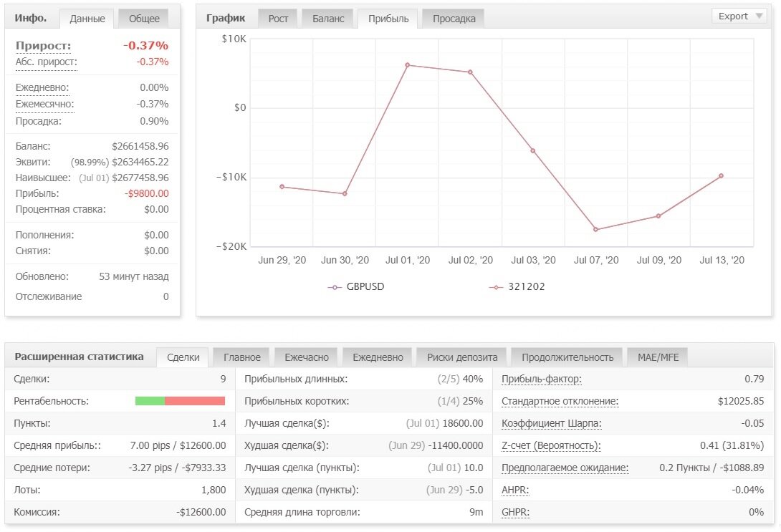
Task: Open the MAE/MFE tab
Action: [x=658, y=357]
